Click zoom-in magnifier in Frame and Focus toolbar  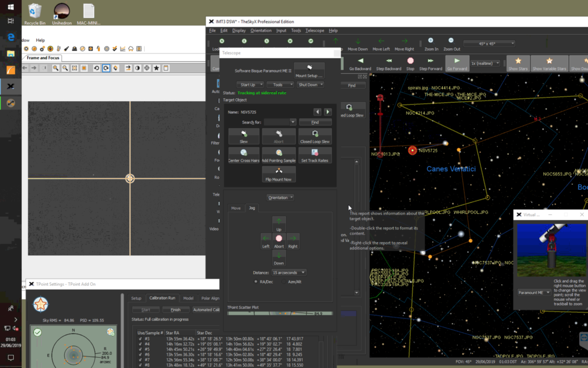point(56,68)
